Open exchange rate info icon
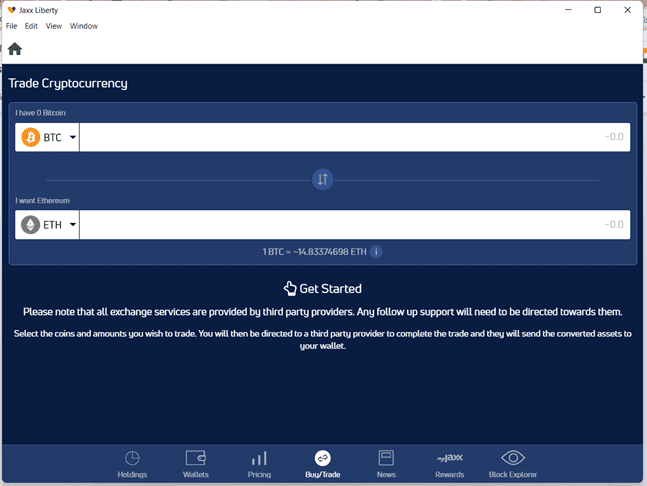 click(376, 251)
